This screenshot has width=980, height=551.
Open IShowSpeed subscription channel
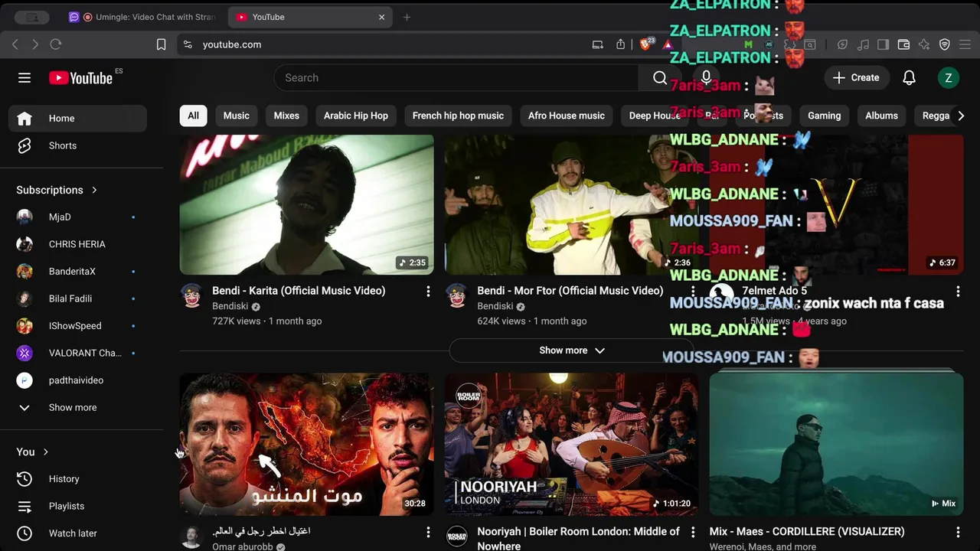pyautogui.click(x=77, y=326)
